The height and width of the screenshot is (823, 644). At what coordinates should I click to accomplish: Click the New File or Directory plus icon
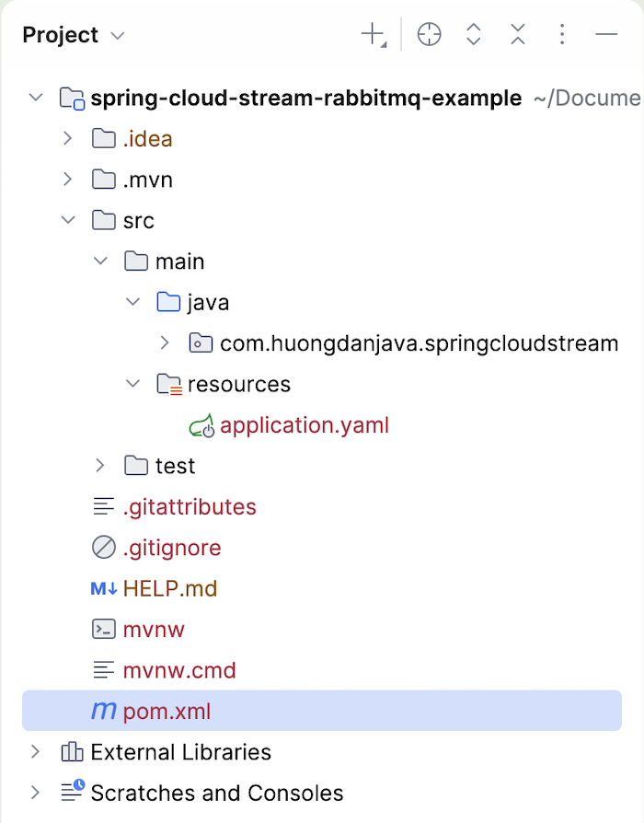[x=373, y=35]
